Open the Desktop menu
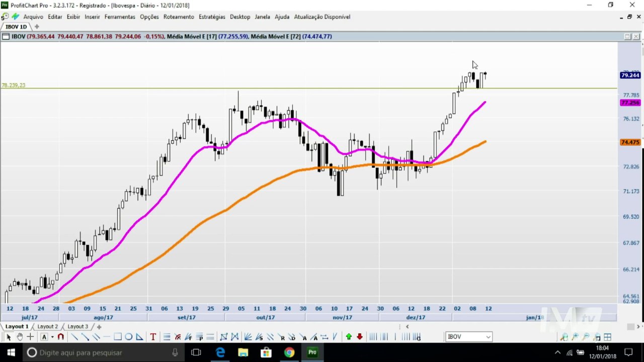 [240, 17]
